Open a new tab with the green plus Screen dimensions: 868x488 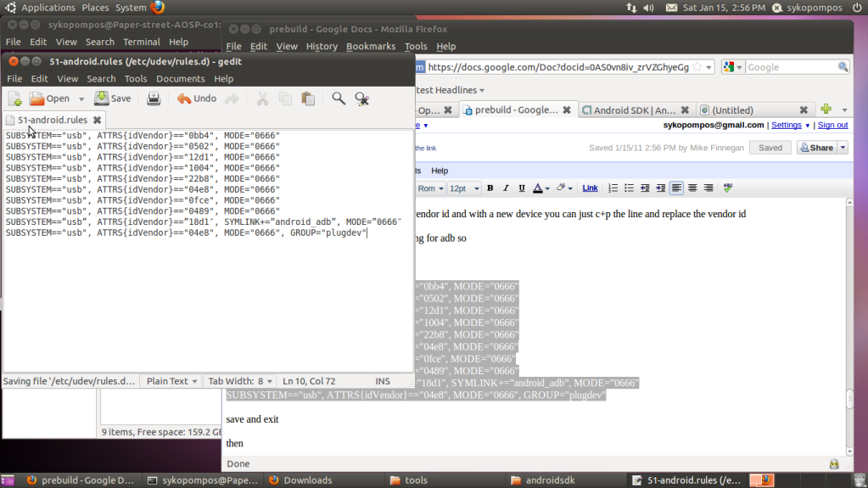point(826,109)
